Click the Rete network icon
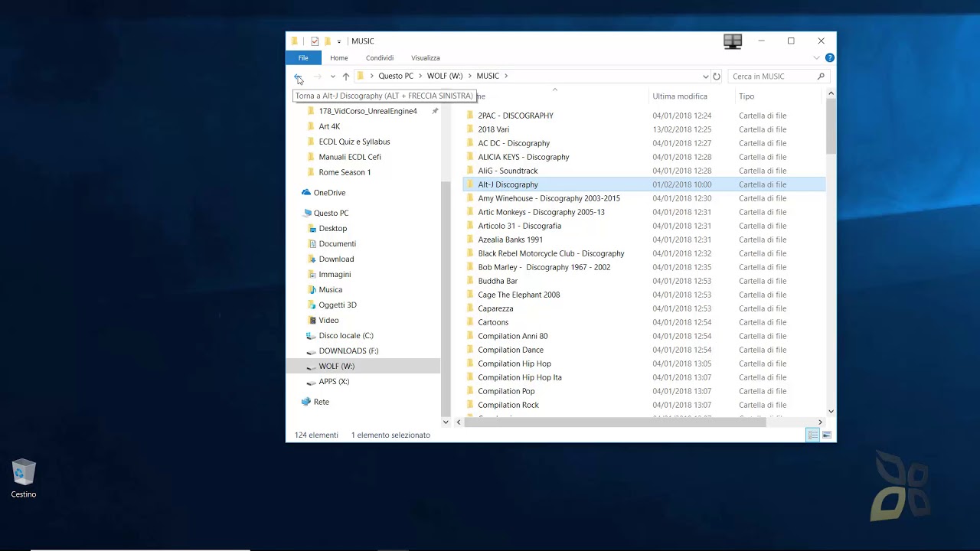This screenshot has height=551, width=980. (306, 402)
